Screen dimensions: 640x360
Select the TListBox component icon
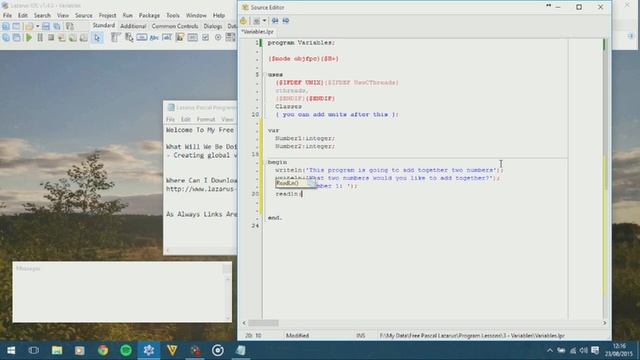[x=231, y=38]
